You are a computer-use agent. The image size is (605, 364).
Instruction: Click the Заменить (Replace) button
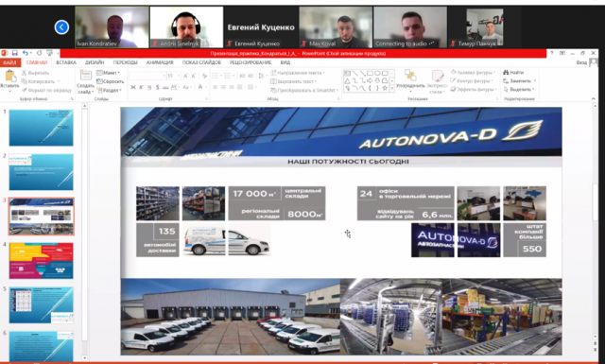[520, 80]
